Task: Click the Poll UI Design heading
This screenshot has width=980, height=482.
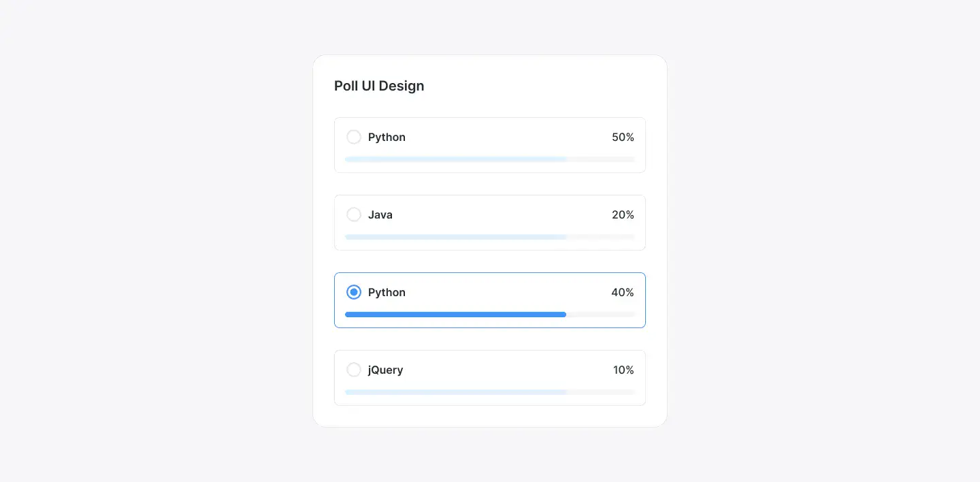Action: (379, 86)
